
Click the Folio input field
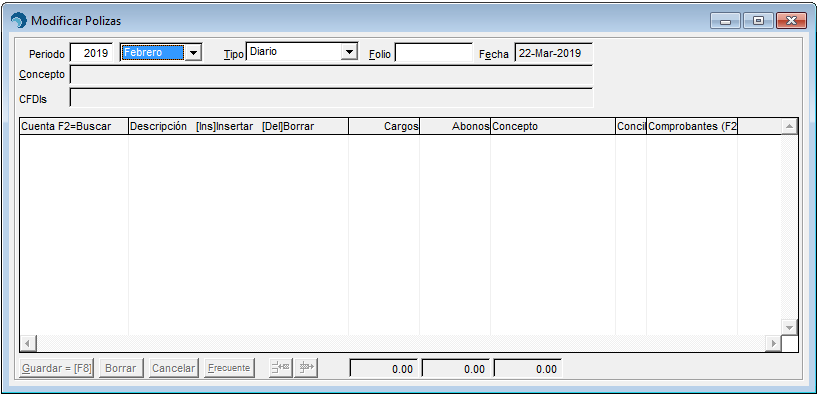[434, 53]
